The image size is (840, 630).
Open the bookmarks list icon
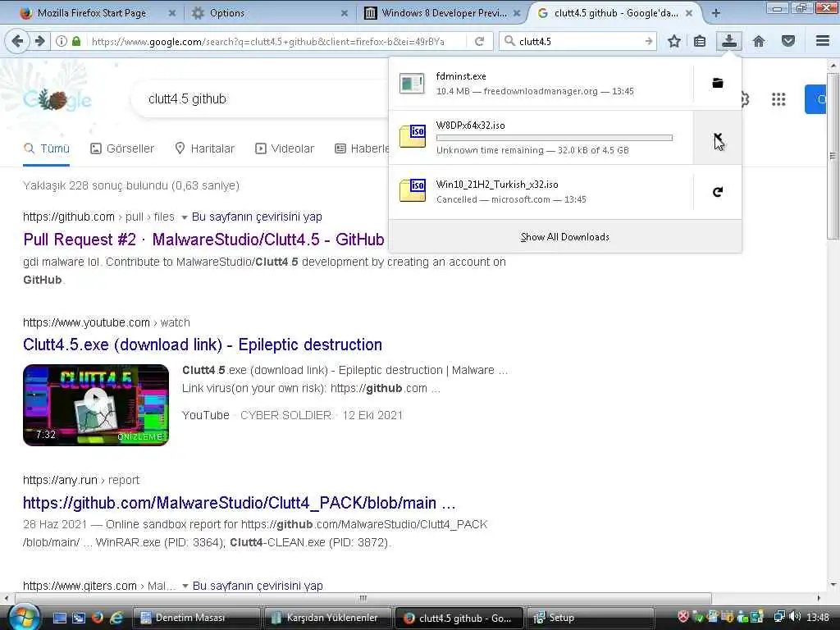[x=700, y=41]
